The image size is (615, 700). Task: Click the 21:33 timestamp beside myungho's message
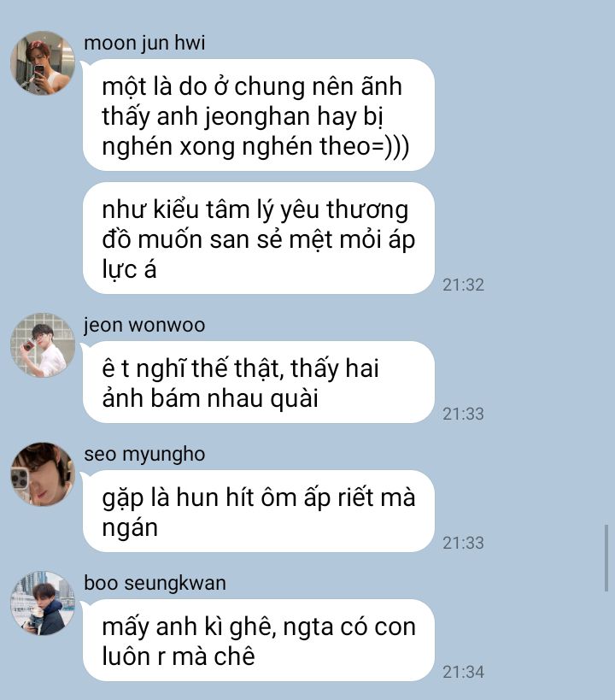click(463, 543)
